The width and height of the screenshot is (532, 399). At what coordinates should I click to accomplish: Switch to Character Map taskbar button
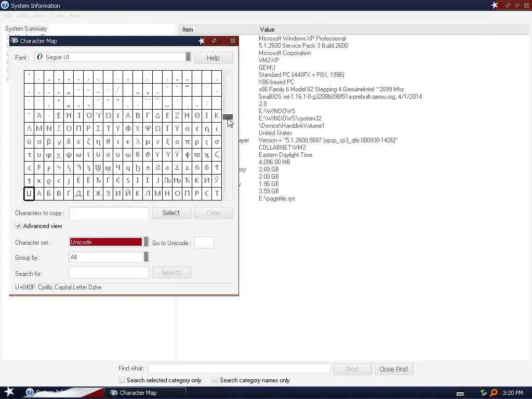(x=146, y=393)
